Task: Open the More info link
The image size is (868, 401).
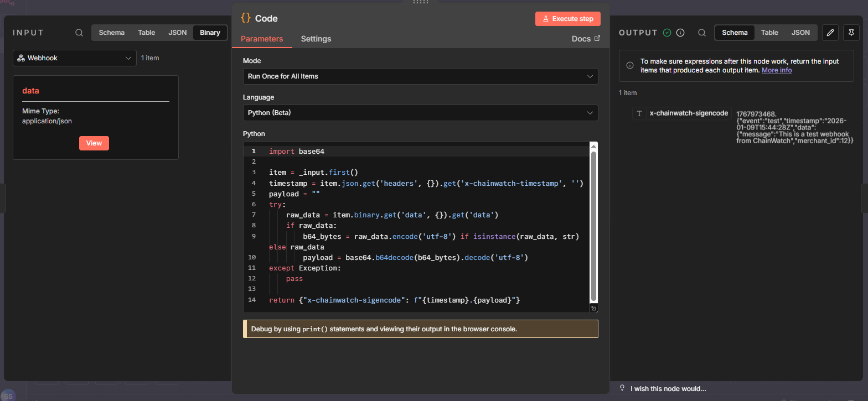Action: (x=777, y=70)
